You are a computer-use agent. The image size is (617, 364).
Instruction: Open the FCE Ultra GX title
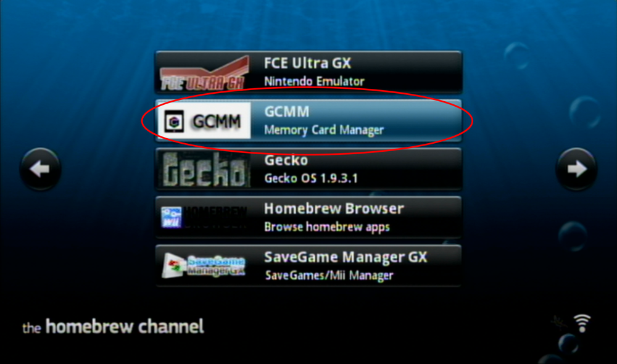coord(307,63)
